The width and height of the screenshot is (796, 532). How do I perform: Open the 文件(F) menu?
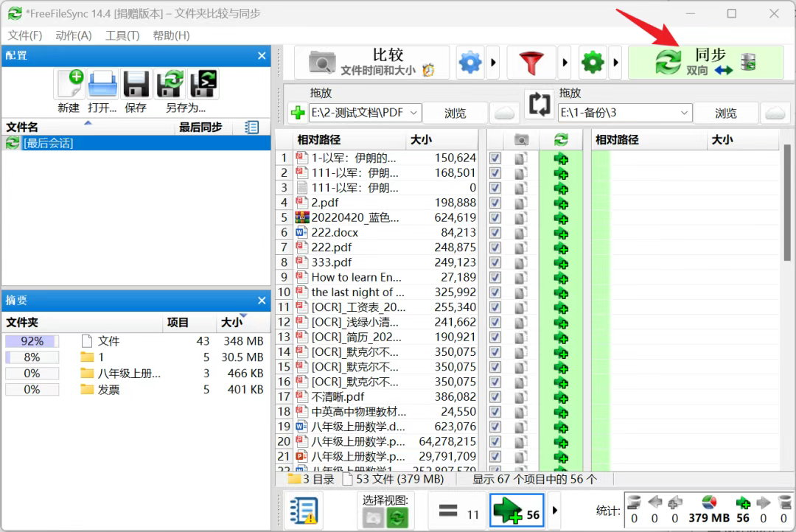[25, 35]
